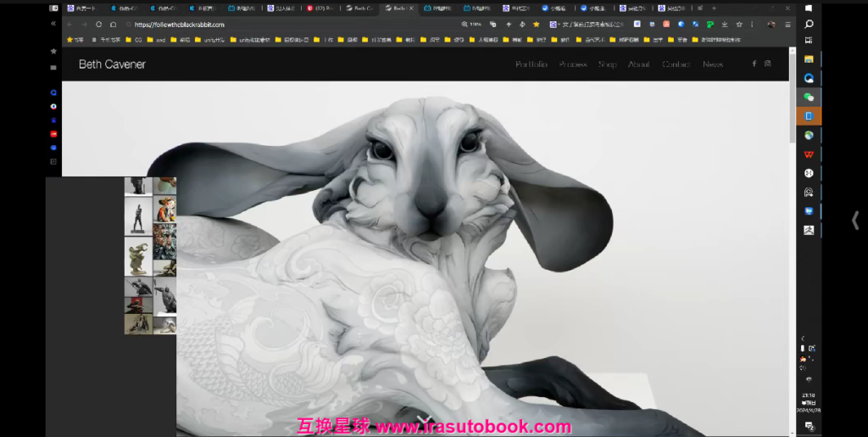Click the green extension icon in the toolbar
Viewport: 868px width, 437px height.
pos(709,25)
